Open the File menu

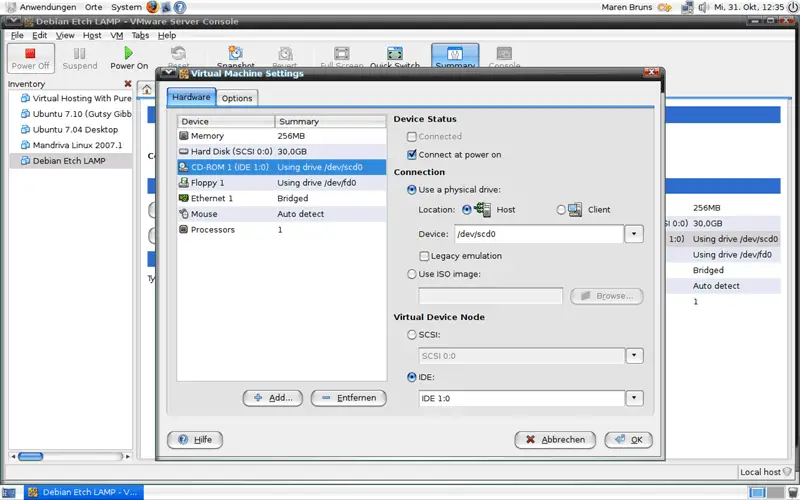[17, 35]
